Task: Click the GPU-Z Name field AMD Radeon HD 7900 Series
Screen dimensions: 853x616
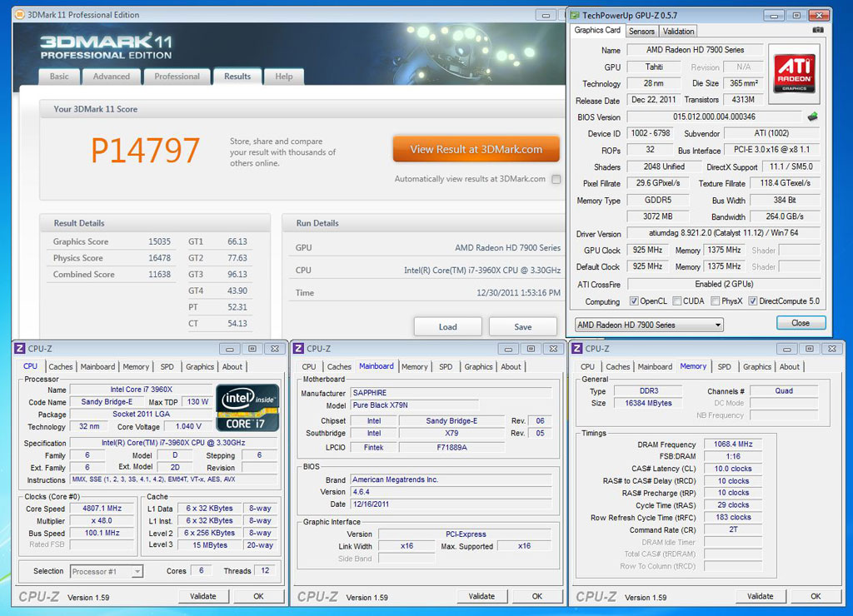Action: 695,49
